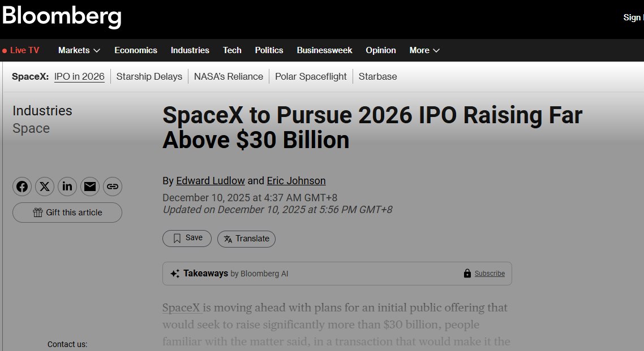This screenshot has width=644, height=351.
Task: Click the Bloomberg logo to go home
Action: 62,17
